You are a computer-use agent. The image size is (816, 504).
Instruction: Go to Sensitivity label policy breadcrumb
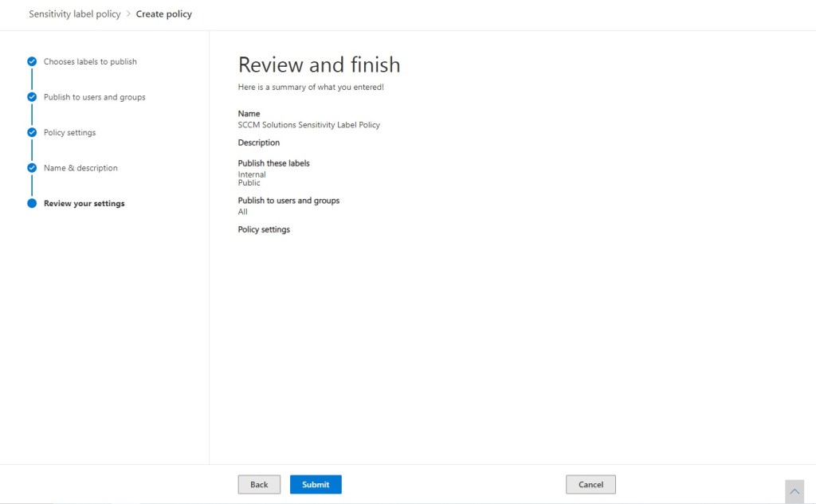pyautogui.click(x=75, y=14)
